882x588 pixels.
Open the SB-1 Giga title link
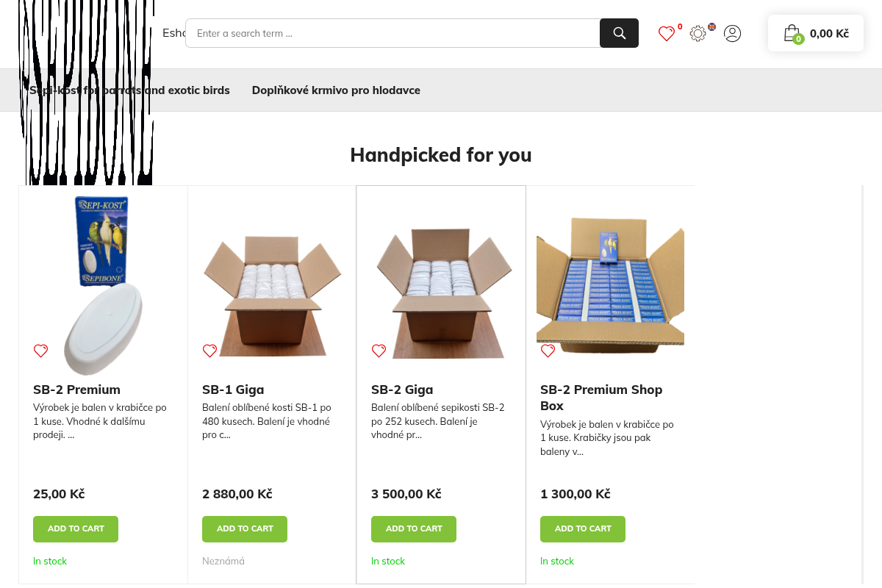click(x=233, y=390)
